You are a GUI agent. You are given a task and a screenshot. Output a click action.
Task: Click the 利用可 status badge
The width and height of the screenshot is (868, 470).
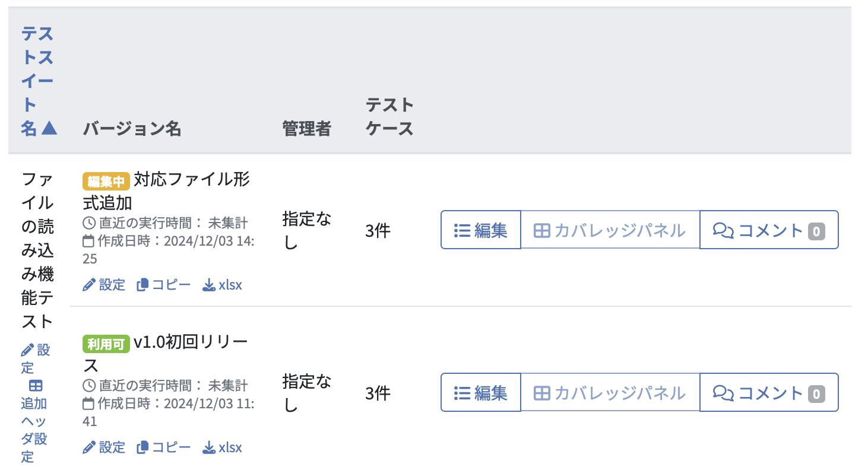click(x=105, y=342)
